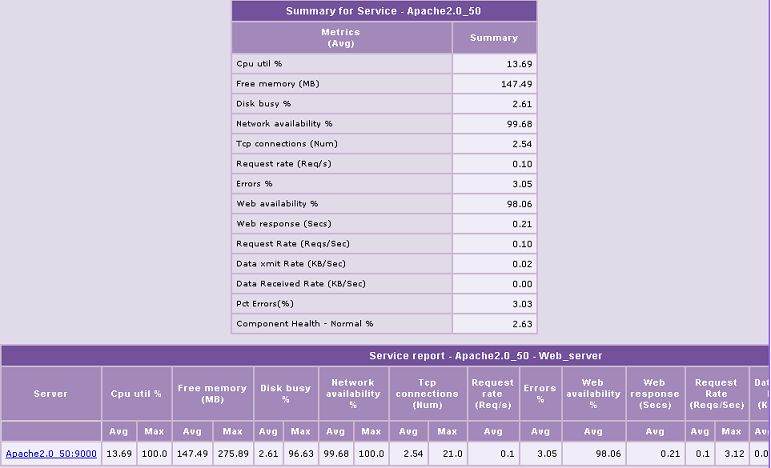The width and height of the screenshot is (771, 468).
Task: Click Request Rate (Reqs/Sec) Max cell 3.12
Action: click(731, 454)
